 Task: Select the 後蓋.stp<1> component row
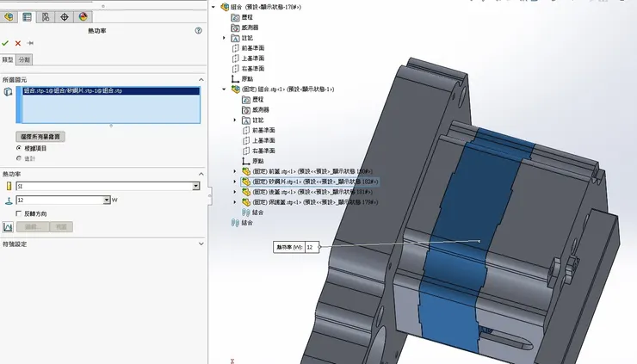(x=307, y=192)
